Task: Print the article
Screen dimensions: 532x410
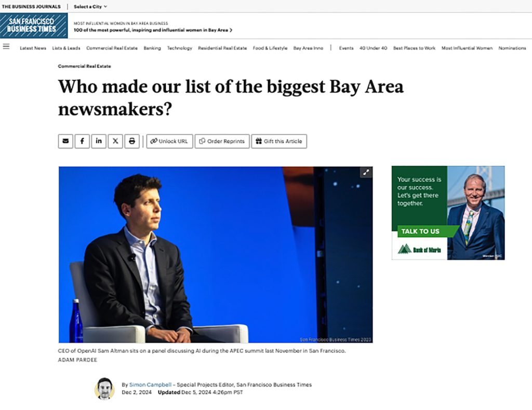Action: 132,141
